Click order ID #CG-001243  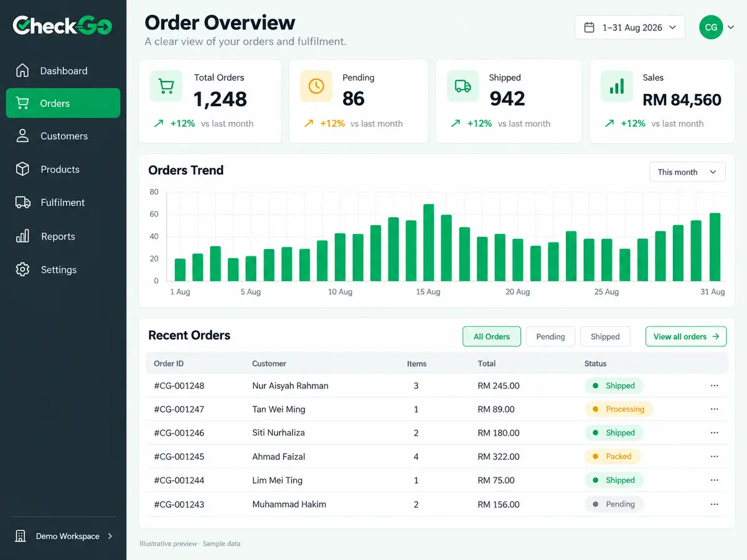[179, 504]
